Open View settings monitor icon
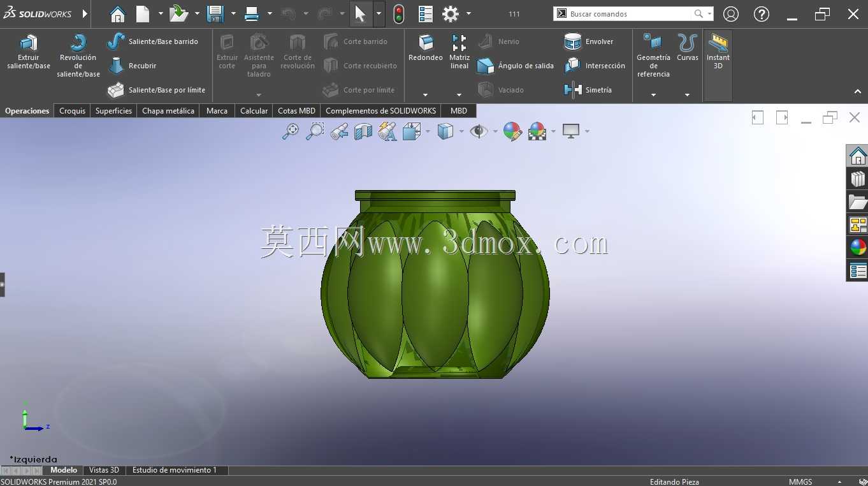The height and width of the screenshot is (486, 868). pos(571,131)
